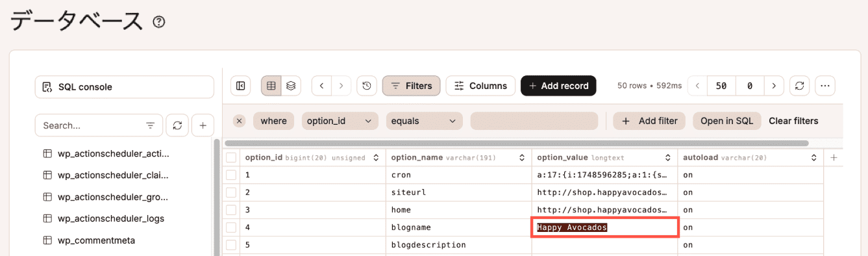Add a new column with the plus icon
Screen dimensions: 868x256
[834, 157]
